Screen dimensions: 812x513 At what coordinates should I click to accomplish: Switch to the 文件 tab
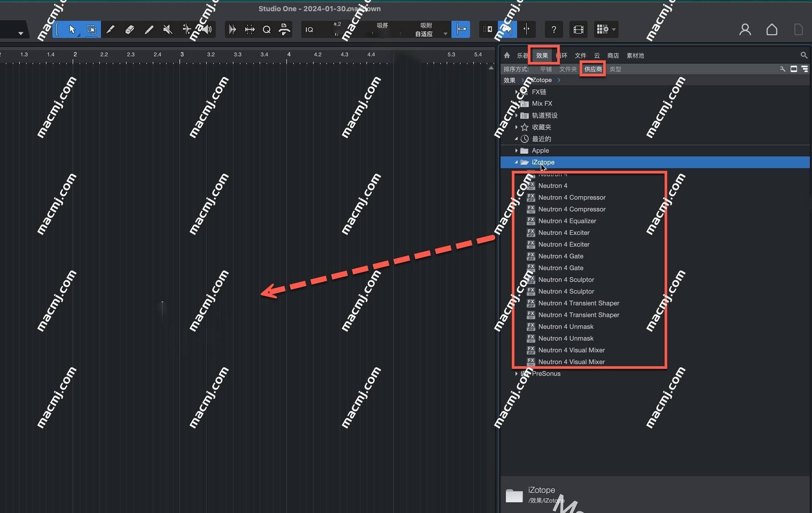point(580,55)
